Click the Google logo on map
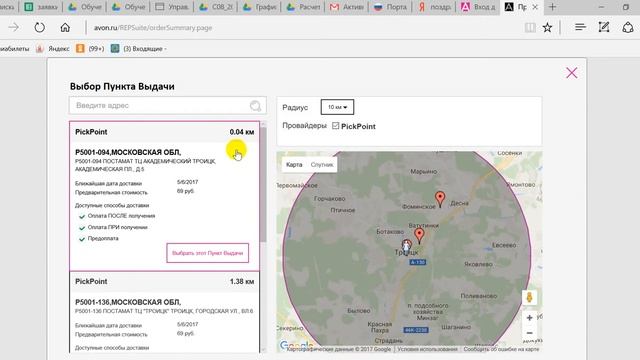 click(296, 345)
